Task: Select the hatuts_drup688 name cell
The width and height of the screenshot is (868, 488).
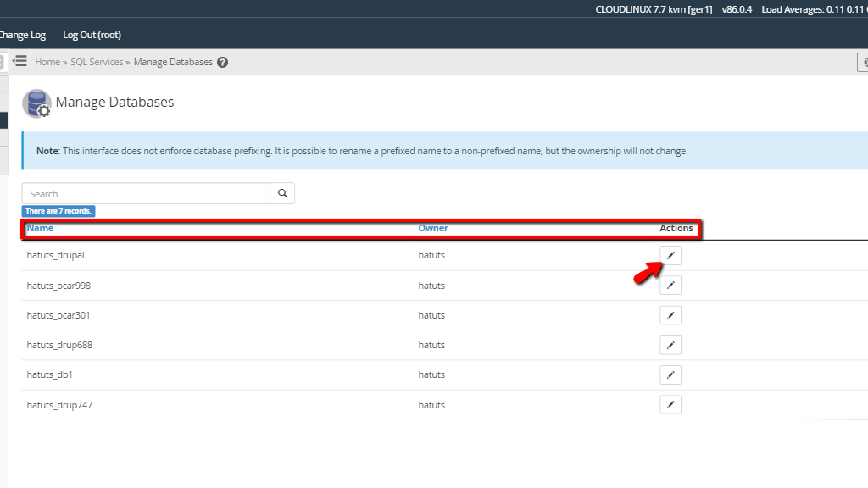Action: pos(59,346)
